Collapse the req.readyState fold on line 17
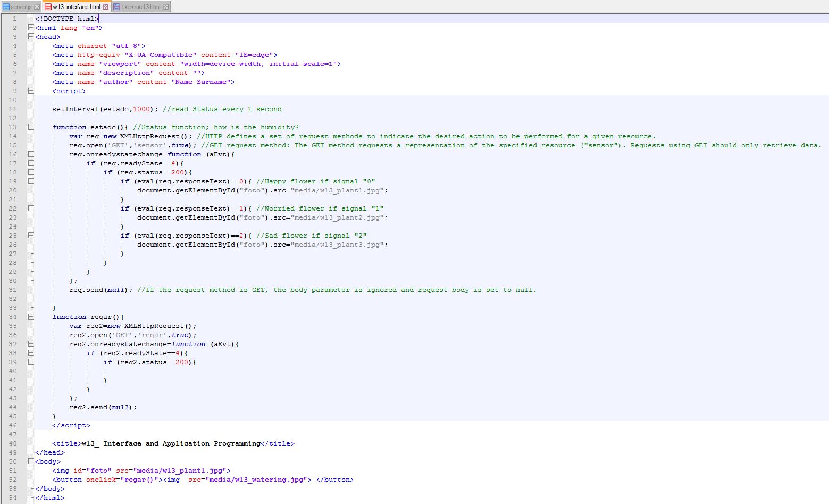Viewport: 829px width, 504px height. [x=31, y=163]
